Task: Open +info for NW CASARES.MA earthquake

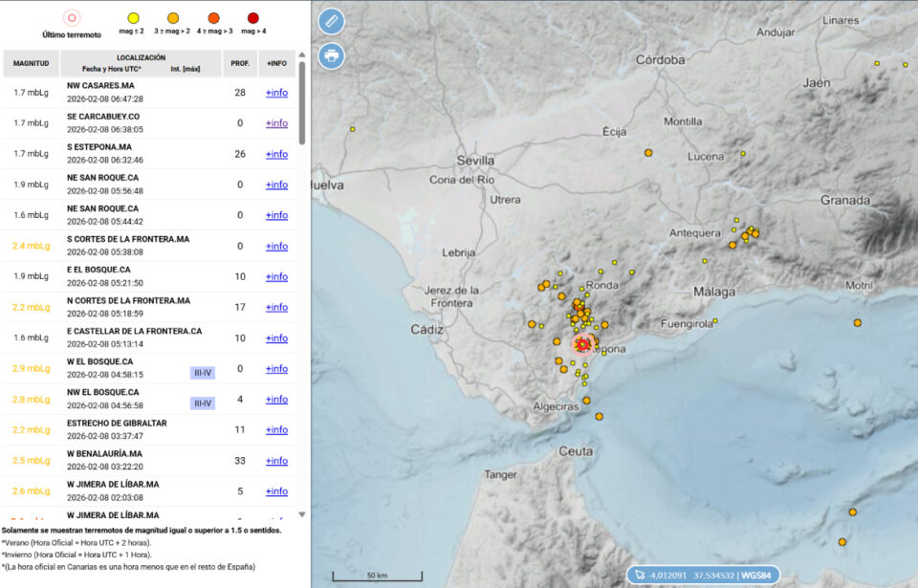Action: [276, 93]
